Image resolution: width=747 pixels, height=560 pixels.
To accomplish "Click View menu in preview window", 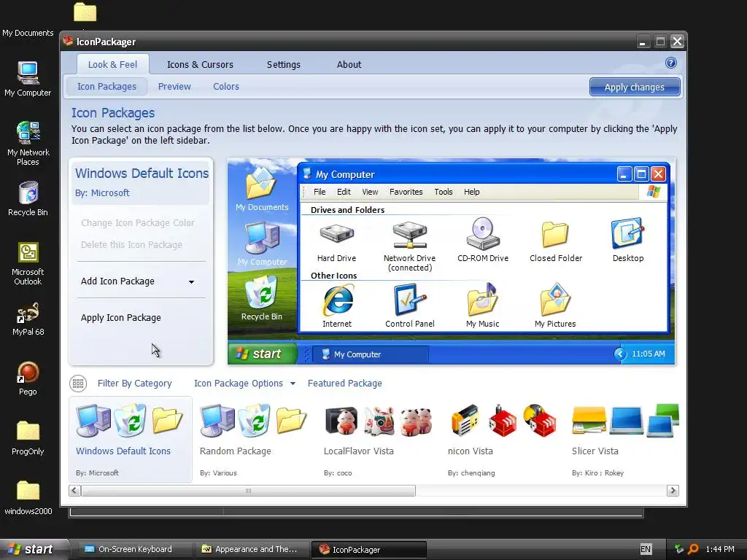I will coord(370,192).
